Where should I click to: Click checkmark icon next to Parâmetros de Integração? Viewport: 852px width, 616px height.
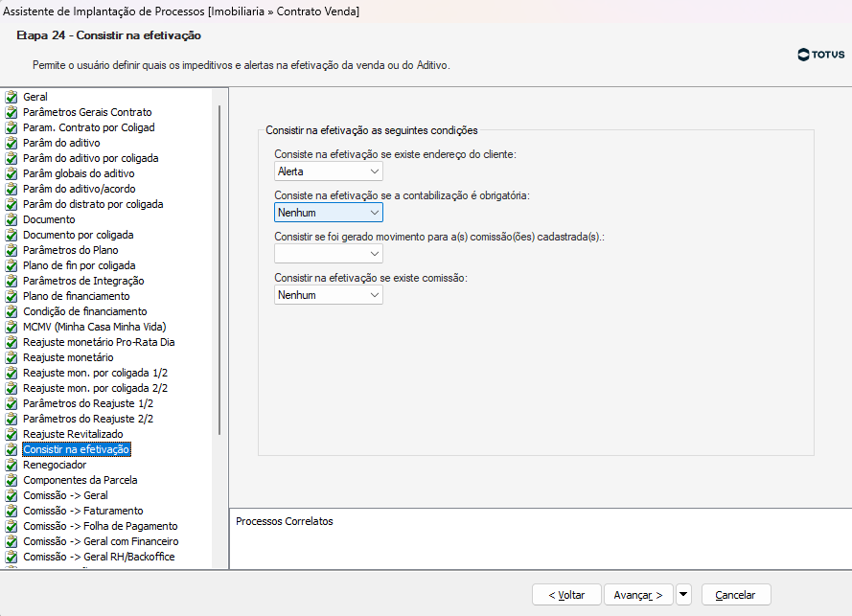pos(12,281)
